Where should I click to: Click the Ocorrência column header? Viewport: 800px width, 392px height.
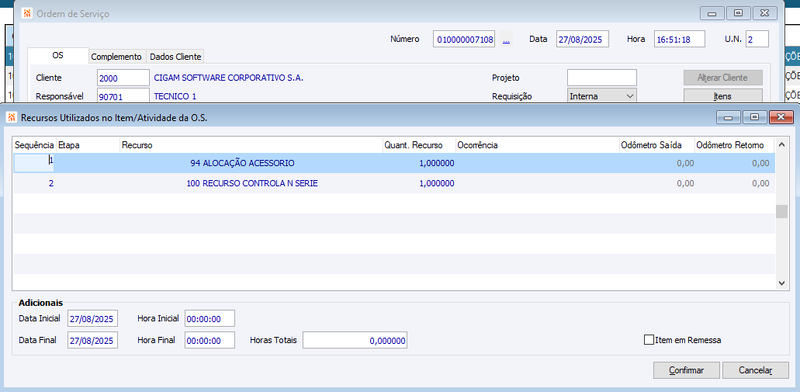537,145
